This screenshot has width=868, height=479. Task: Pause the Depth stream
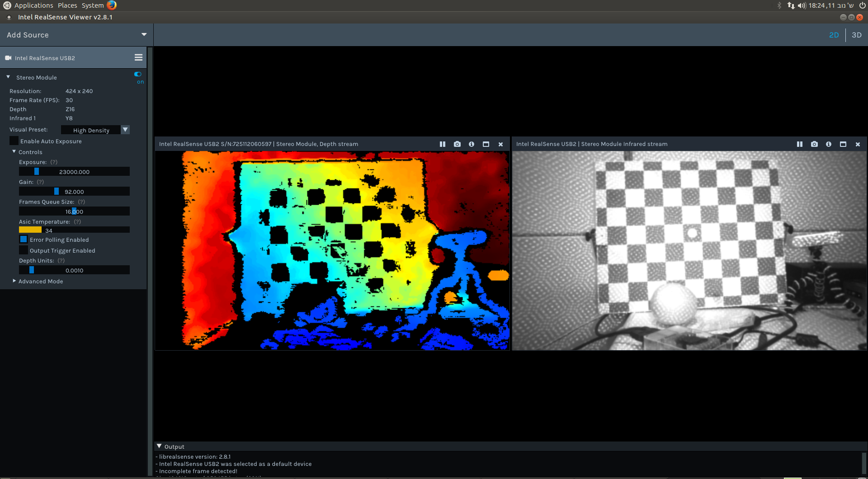(x=442, y=144)
